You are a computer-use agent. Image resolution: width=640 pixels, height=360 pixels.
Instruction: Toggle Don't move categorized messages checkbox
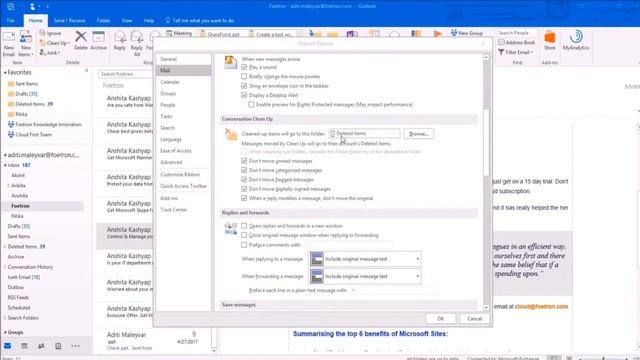(x=244, y=170)
